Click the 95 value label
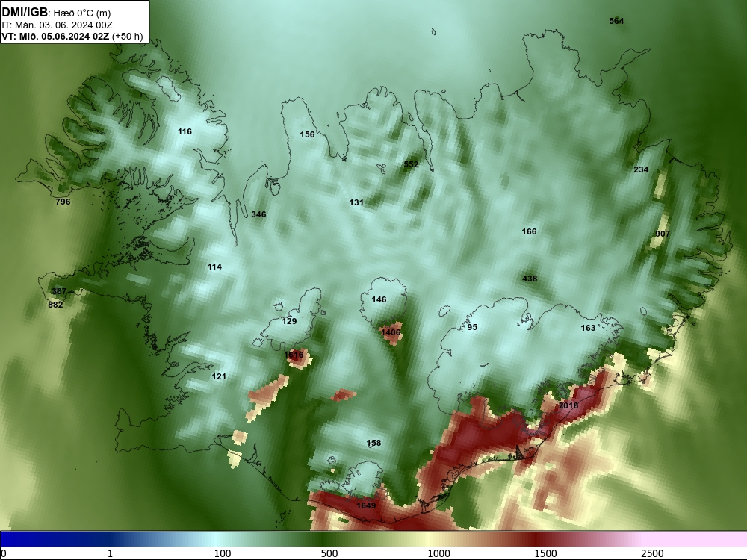The image size is (747, 560). point(472,327)
